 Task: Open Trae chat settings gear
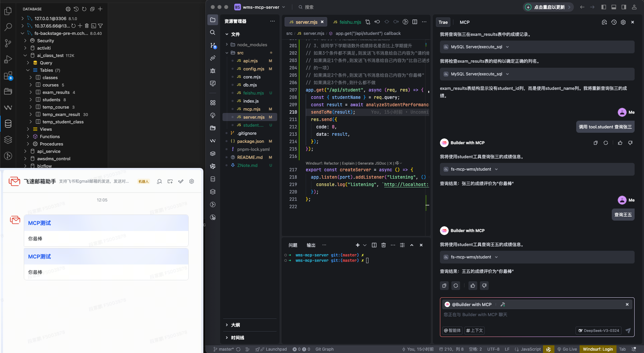(623, 22)
